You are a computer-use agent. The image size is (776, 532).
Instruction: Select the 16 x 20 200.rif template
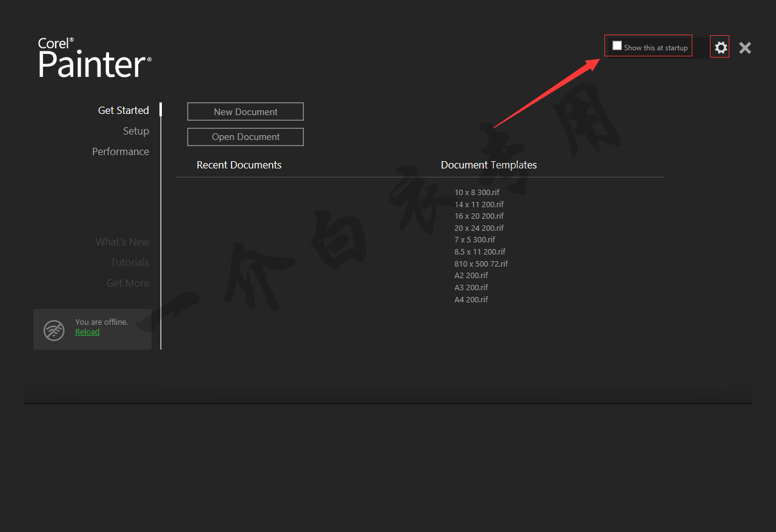(479, 216)
